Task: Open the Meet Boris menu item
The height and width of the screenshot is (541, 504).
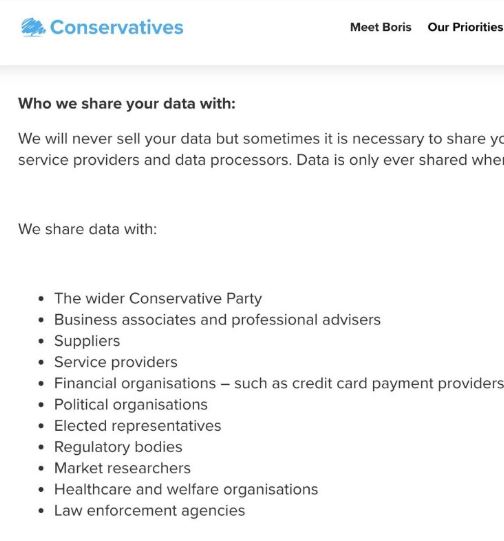Action: point(381,27)
